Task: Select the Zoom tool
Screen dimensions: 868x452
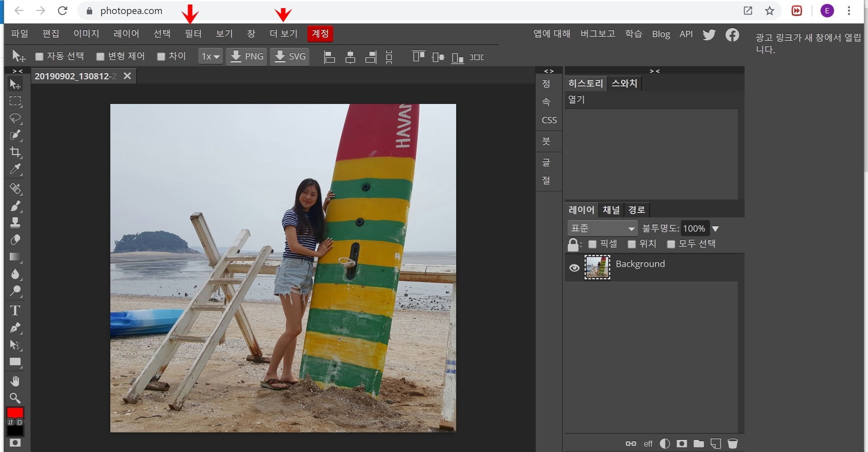Action: coord(15,398)
